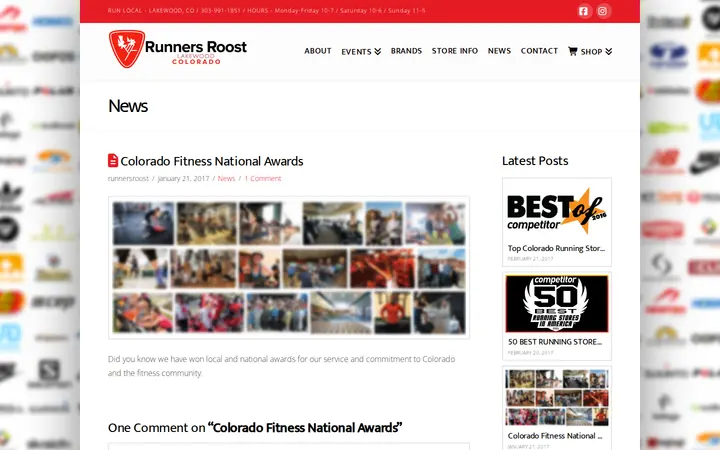Click the Runners Roost shield logo
The image size is (720, 450).
point(127,49)
